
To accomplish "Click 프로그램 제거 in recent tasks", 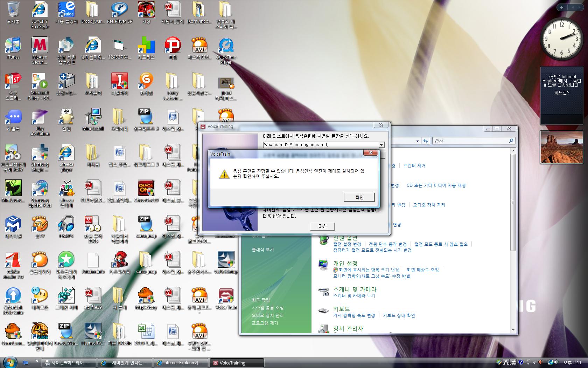I will click(x=265, y=323).
